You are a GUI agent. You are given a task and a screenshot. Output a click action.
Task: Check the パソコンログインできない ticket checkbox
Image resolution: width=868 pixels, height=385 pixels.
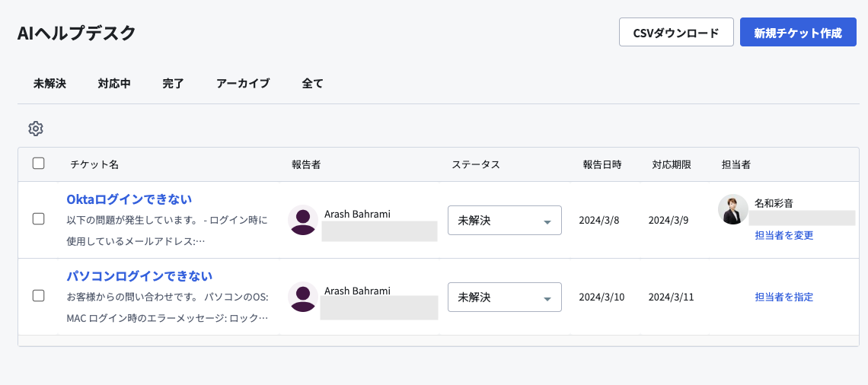38,295
